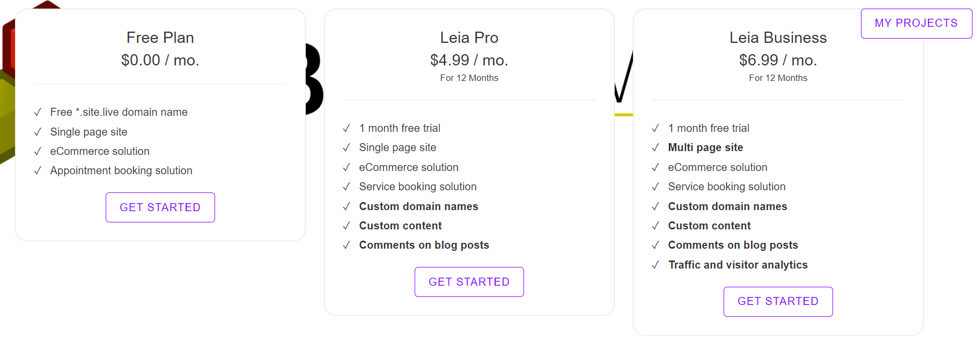Click the $6.99 / mo. price text
The width and height of the screenshot is (980, 350).
coord(778,60)
